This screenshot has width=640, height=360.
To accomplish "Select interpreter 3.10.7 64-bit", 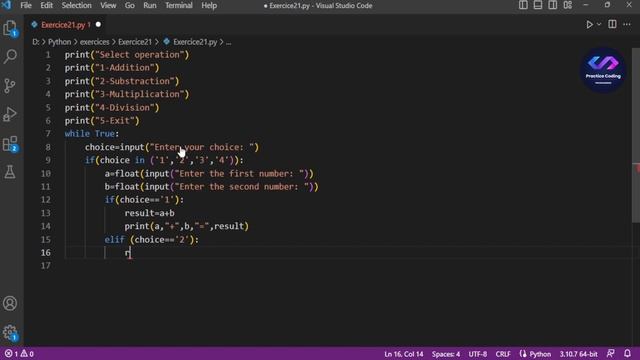I will 578,354.
